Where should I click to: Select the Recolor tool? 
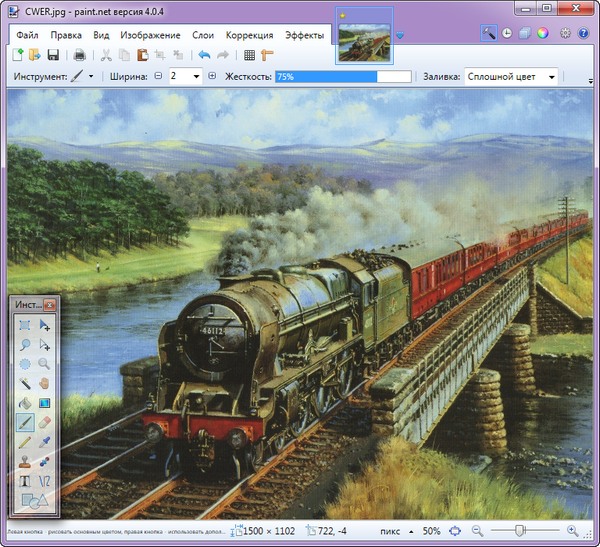click(44, 462)
